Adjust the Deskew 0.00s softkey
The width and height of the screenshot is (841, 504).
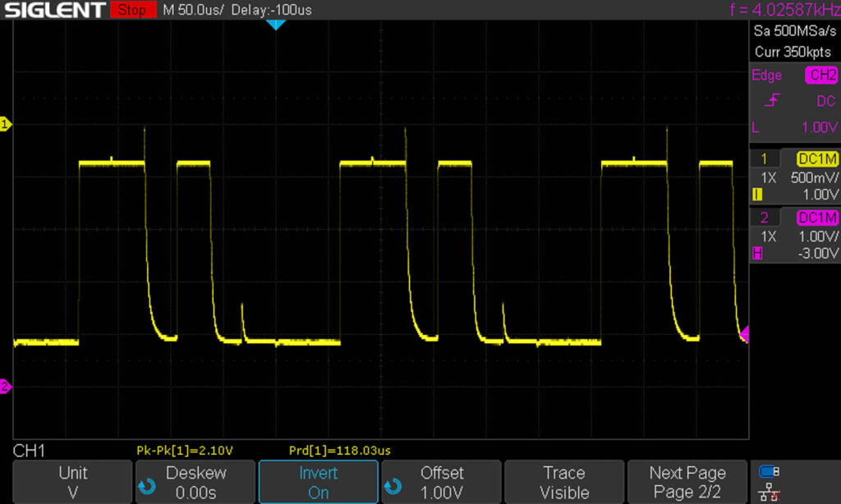click(195, 482)
